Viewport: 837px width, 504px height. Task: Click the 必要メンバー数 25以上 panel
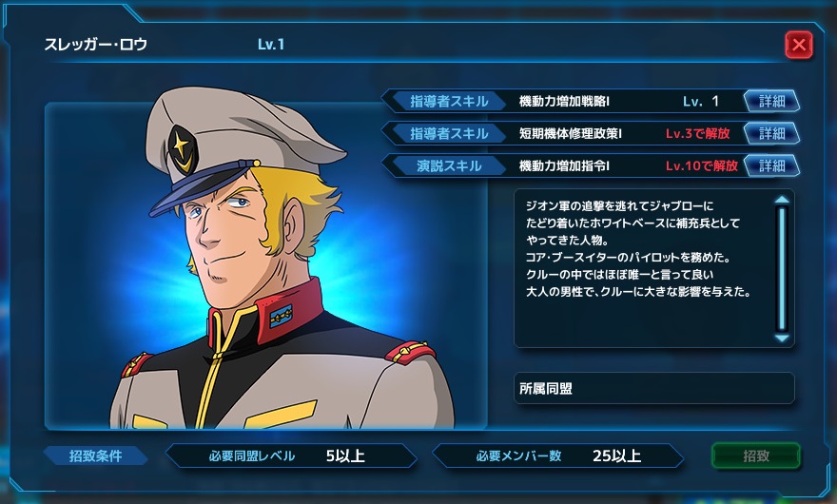coord(557,456)
